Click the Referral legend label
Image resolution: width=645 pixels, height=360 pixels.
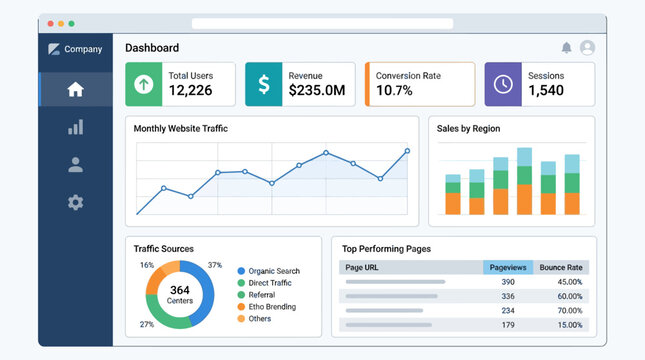pyautogui.click(x=262, y=295)
